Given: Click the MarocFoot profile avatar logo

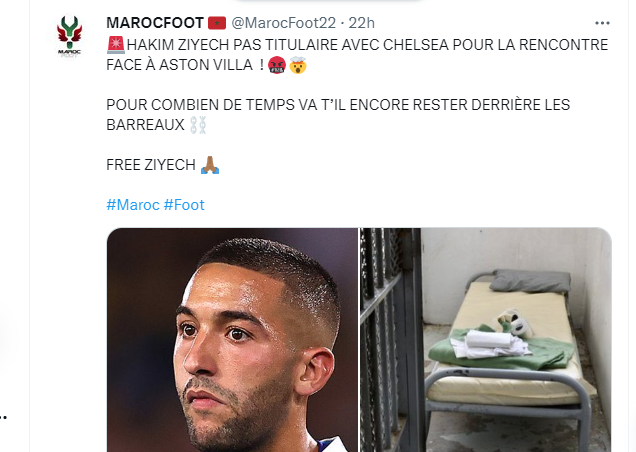Looking at the screenshot, I should pos(69,36).
